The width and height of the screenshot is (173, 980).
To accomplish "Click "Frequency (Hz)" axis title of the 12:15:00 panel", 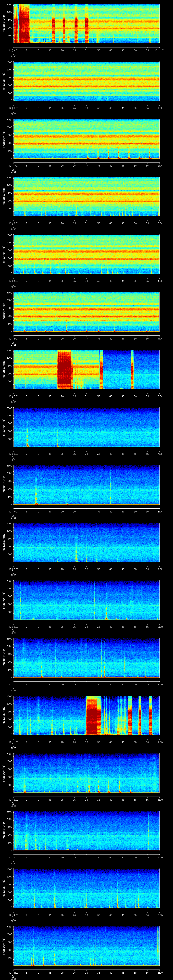I will coord(4,947).
